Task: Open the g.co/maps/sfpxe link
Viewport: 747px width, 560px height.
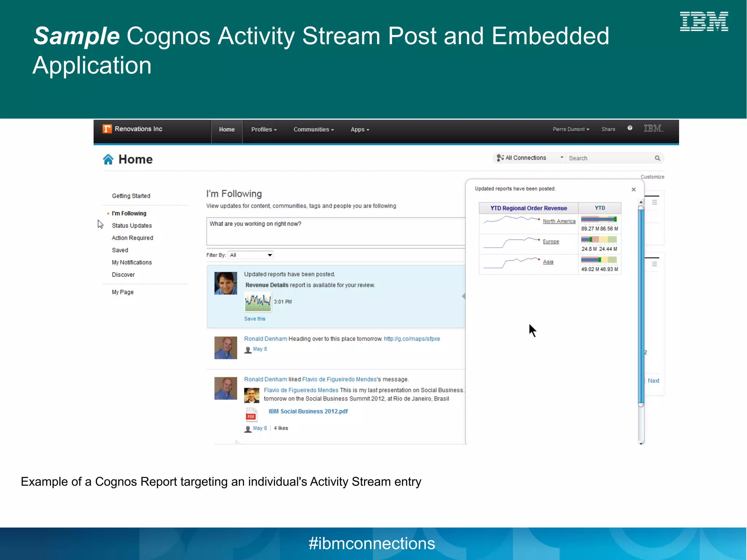Action: [412, 339]
